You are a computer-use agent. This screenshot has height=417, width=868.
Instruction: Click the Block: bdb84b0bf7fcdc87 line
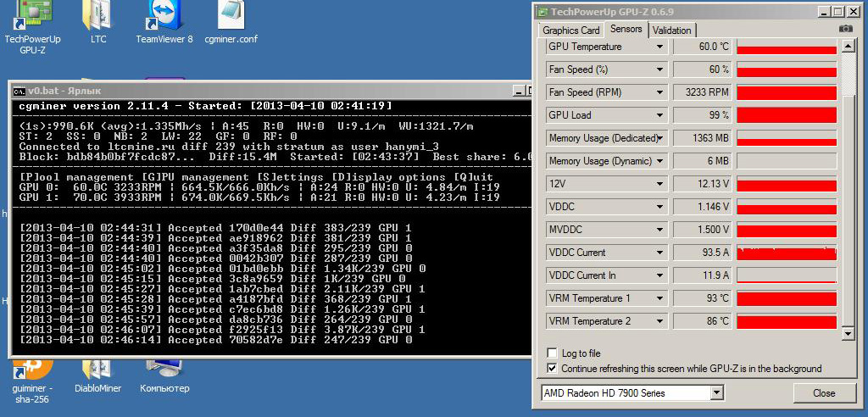[x=275, y=157]
